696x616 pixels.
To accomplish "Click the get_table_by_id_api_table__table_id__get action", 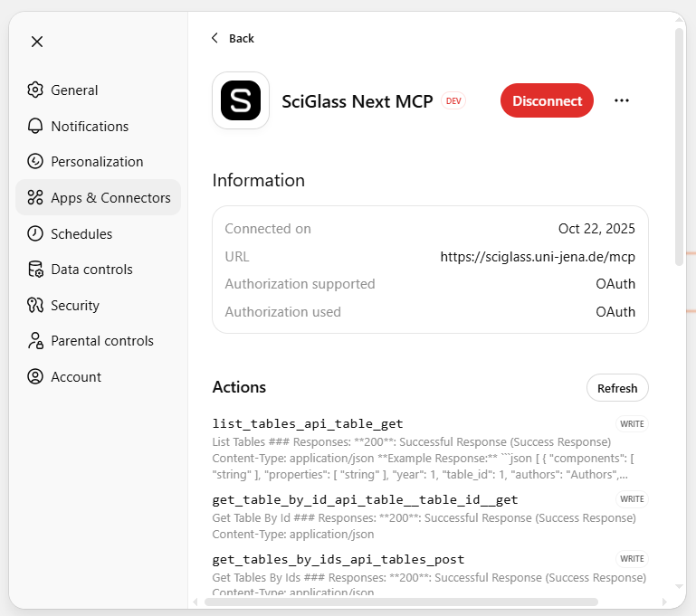I will pos(365,499).
